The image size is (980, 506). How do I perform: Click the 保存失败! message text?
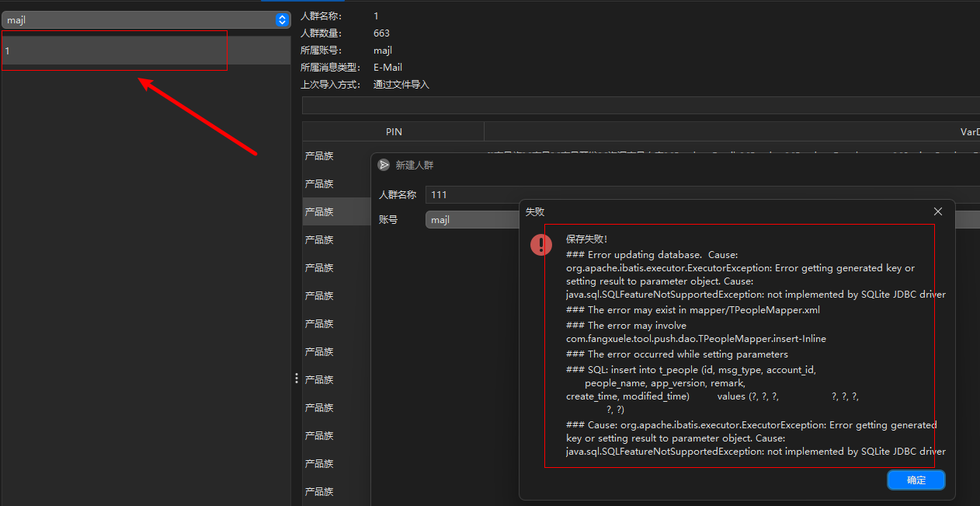point(587,239)
